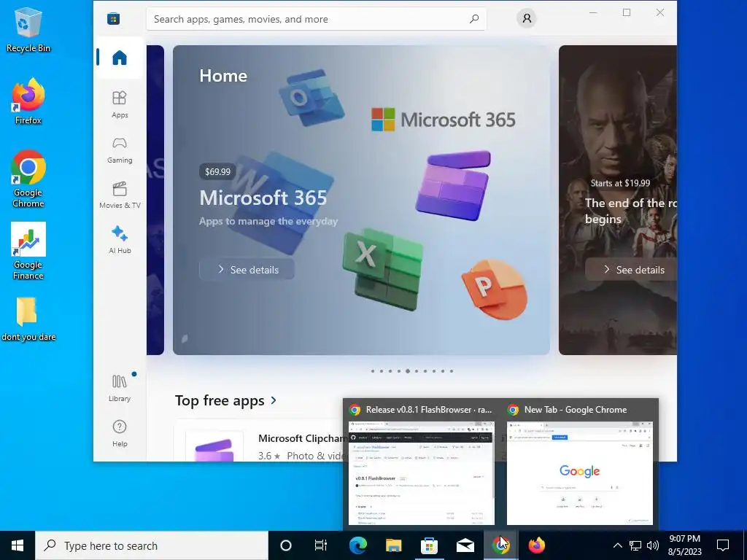Click the Microsoft Store logo icon
Screen dimensions: 747x560
[113, 19]
